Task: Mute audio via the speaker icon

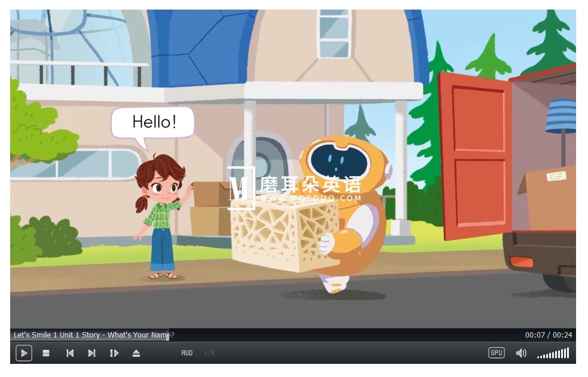Action: pos(521,353)
